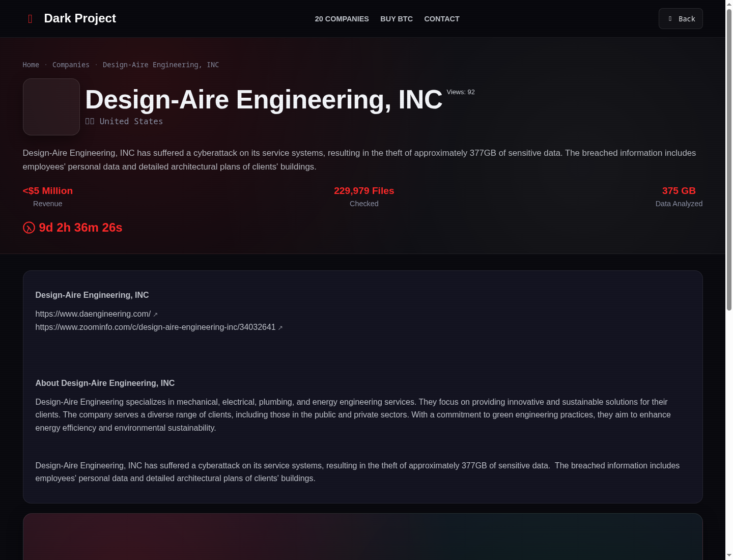Select the About Design-Aire Engineering, INC heading
733x560 pixels.
[105, 383]
